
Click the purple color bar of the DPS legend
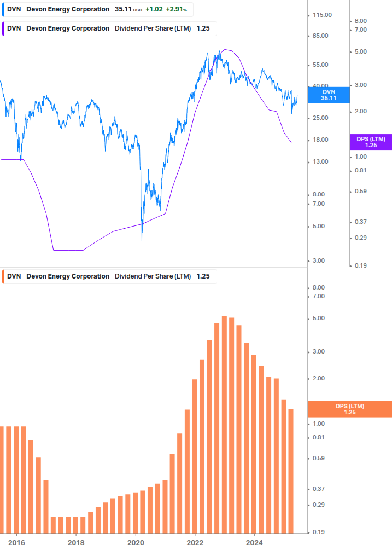coord(3,29)
